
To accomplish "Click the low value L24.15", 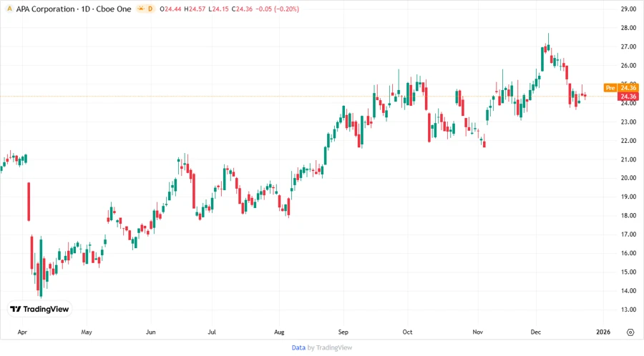I will point(218,9).
